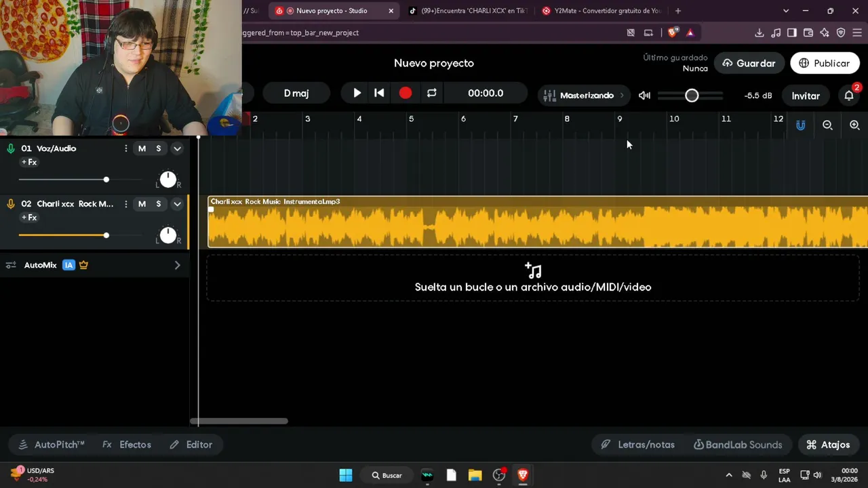Click the Publicar button
This screenshot has width=868, height=488.
[825, 63]
